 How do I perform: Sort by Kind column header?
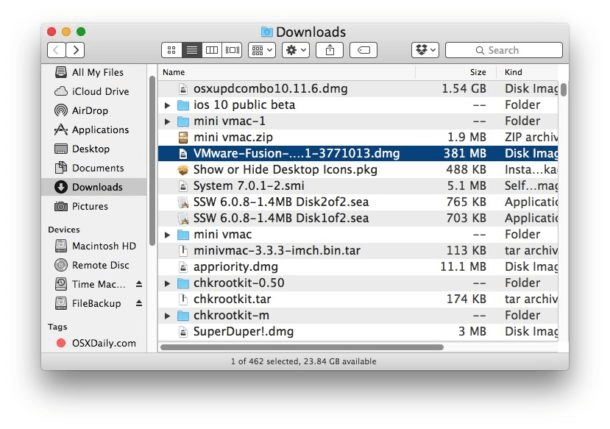click(x=528, y=72)
